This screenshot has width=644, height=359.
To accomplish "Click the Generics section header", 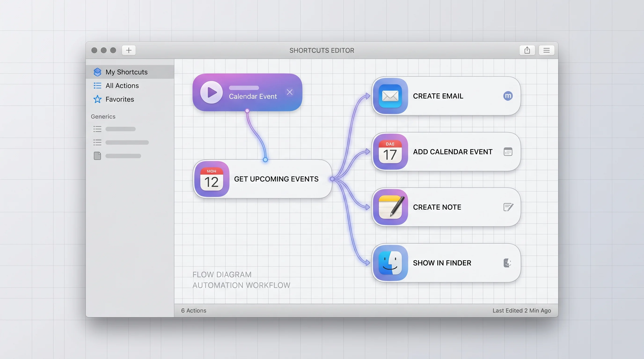I will tap(103, 117).
